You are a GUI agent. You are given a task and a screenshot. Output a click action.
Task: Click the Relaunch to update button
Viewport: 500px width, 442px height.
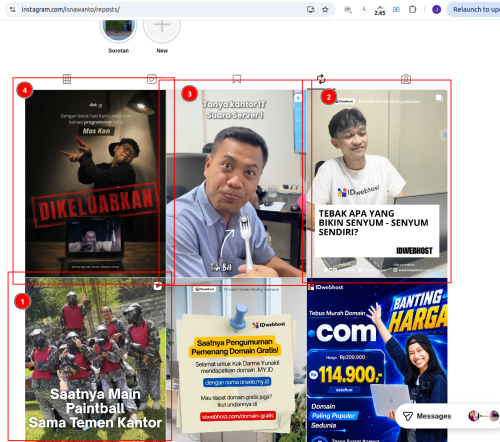[x=474, y=9]
